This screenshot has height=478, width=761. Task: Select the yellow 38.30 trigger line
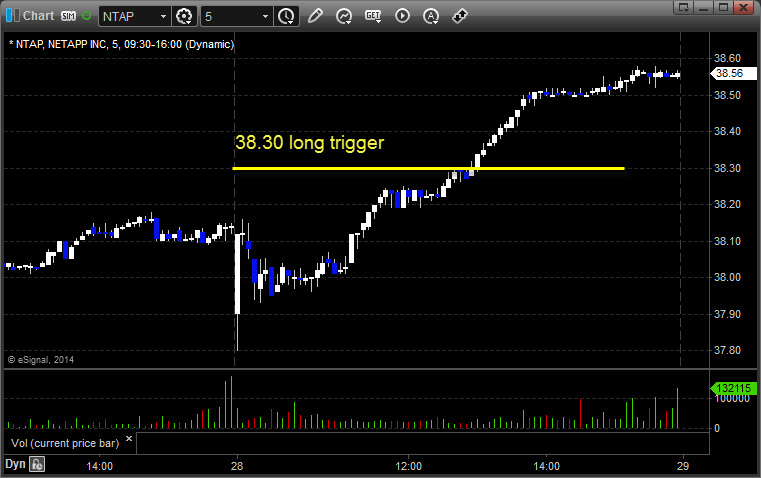(429, 168)
